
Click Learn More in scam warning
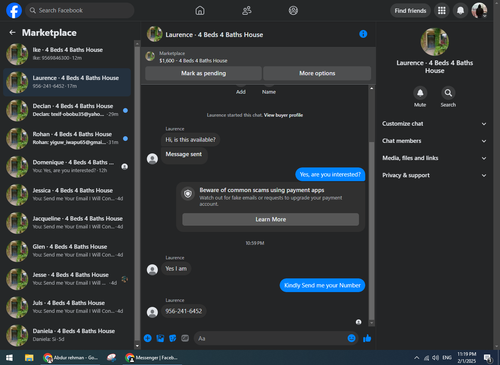pyautogui.click(x=271, y=219)
